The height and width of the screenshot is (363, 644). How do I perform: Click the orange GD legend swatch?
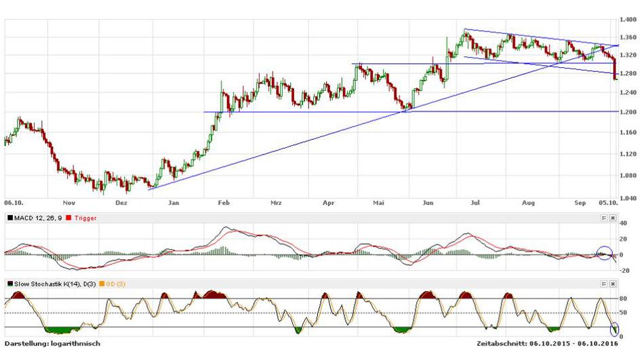[x=102, y=284]
